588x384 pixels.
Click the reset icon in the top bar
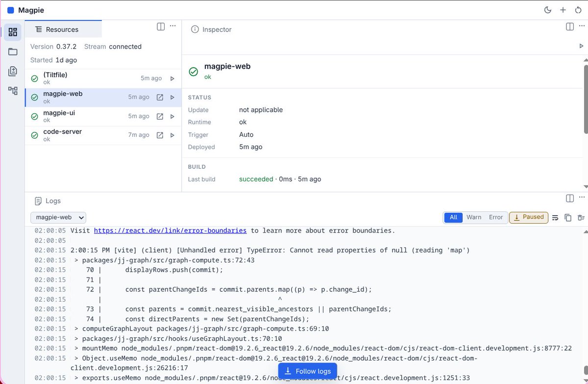(578, 10)
